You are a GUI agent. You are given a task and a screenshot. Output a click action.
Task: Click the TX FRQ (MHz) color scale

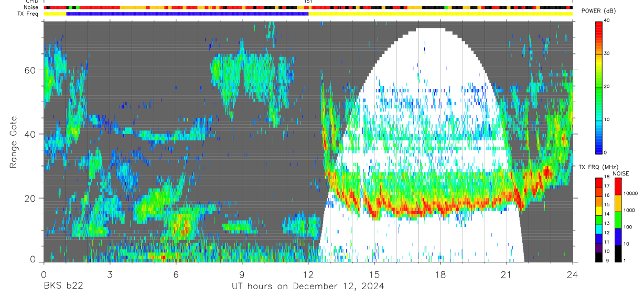(x=599, y=219)
